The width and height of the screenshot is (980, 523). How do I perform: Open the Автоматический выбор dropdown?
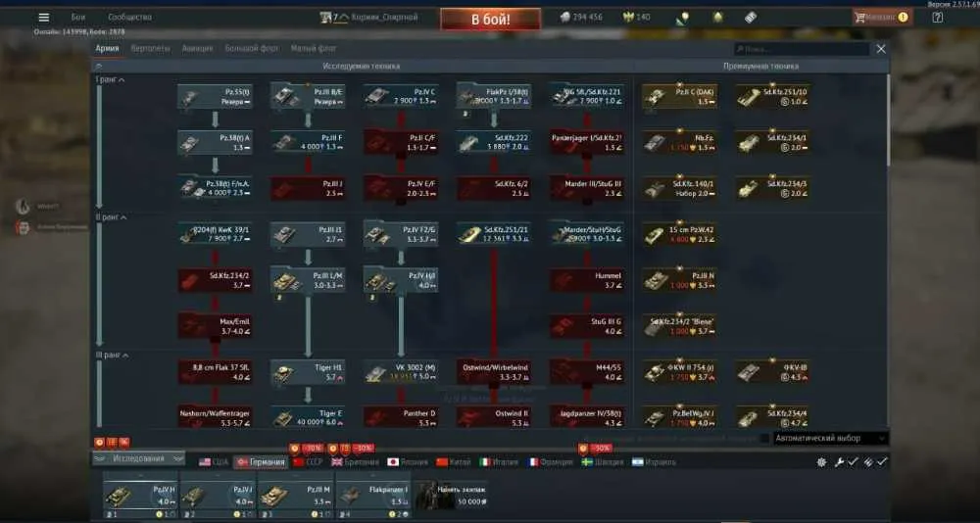tap(831, 439)
